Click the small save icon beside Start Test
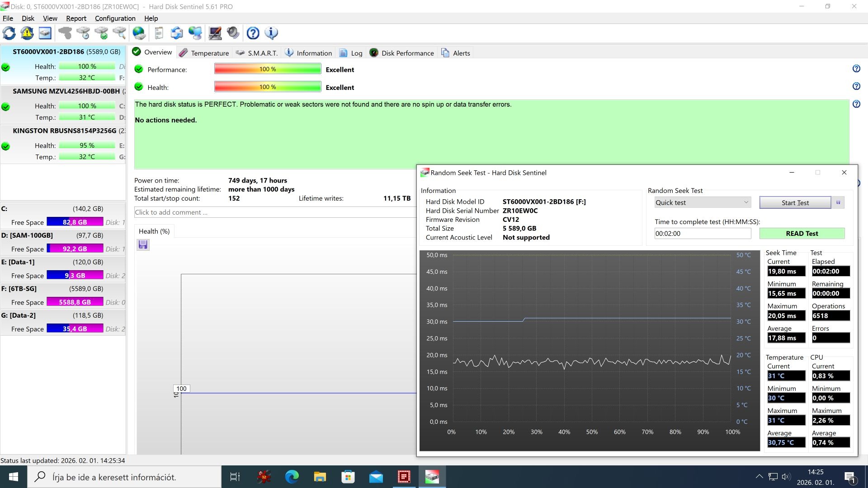868x488 pixels. tap(838, 202)
